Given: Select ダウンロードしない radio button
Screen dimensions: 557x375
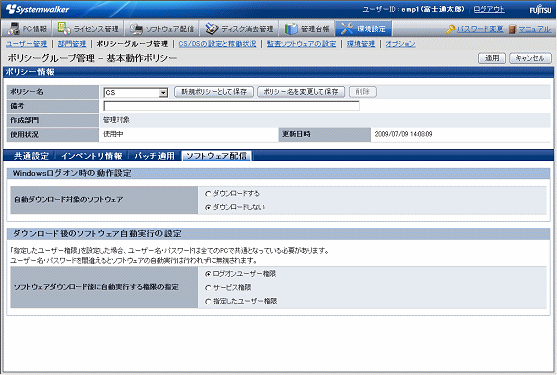Looking at the screenshot, I should click(x=208, y=207).
